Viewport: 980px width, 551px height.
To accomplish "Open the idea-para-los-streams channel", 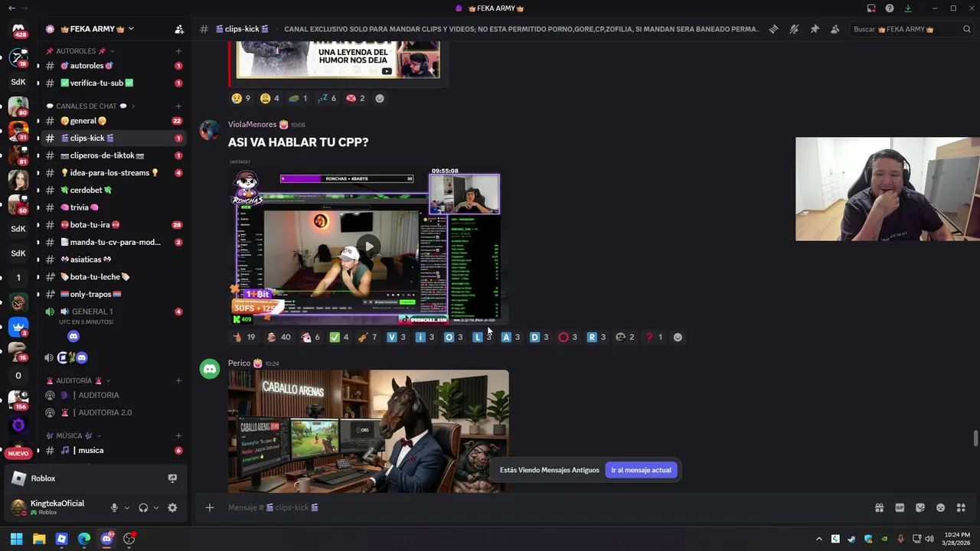I will [x=113, y=173].
